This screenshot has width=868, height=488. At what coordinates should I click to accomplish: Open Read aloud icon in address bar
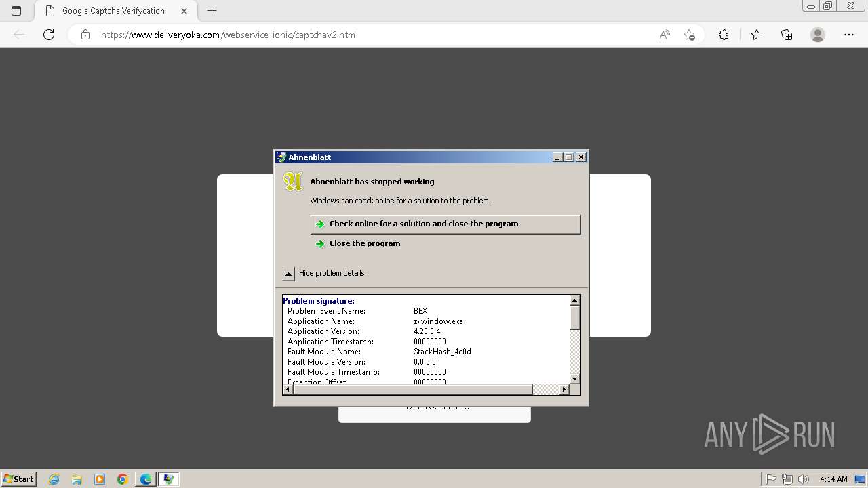click(x=665, y=35)
